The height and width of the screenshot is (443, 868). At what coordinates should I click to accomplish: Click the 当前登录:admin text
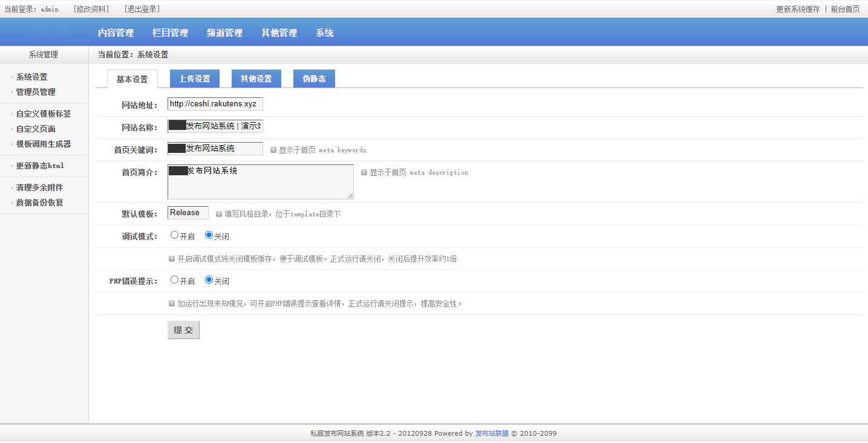tap(31, 9)
